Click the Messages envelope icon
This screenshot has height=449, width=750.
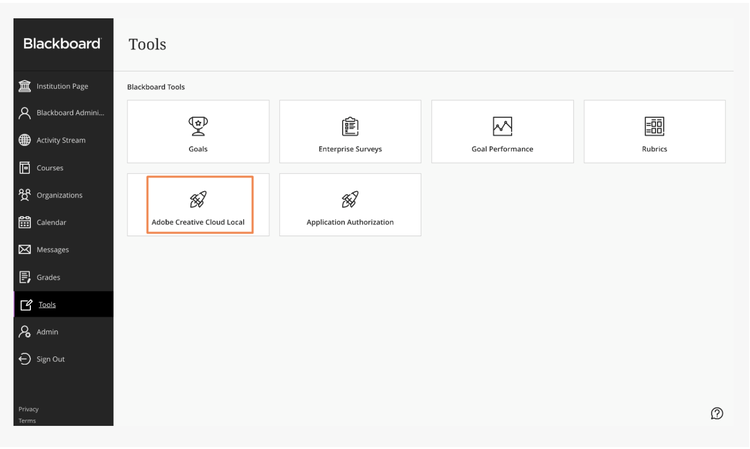pos(25,249)
